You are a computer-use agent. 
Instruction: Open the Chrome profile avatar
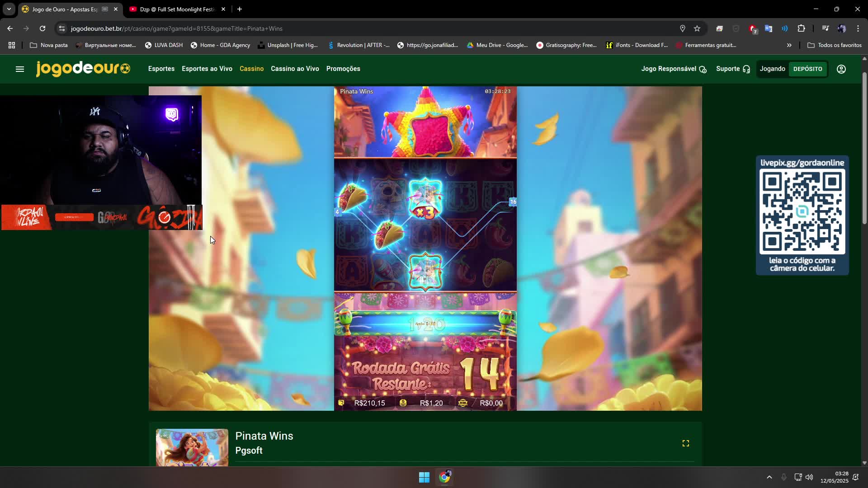[x=841, y=28]
